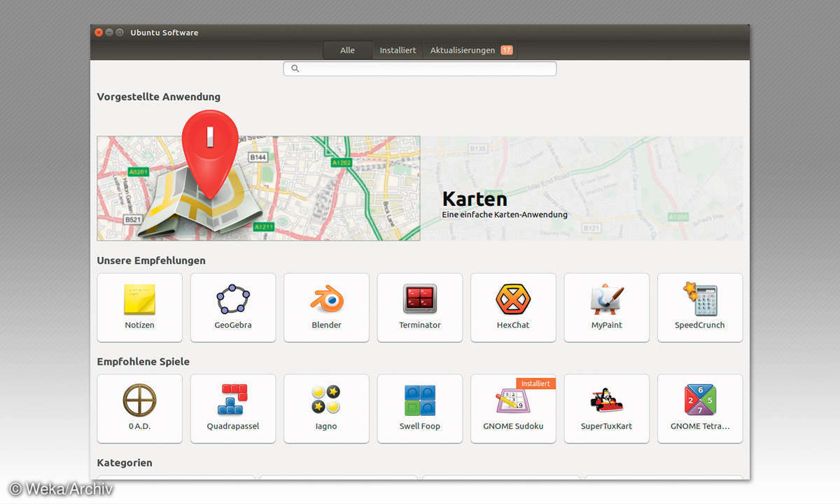Click into the software search field
Image resolution: width=840 pixels, height=504 pixels.
[420, 69]
